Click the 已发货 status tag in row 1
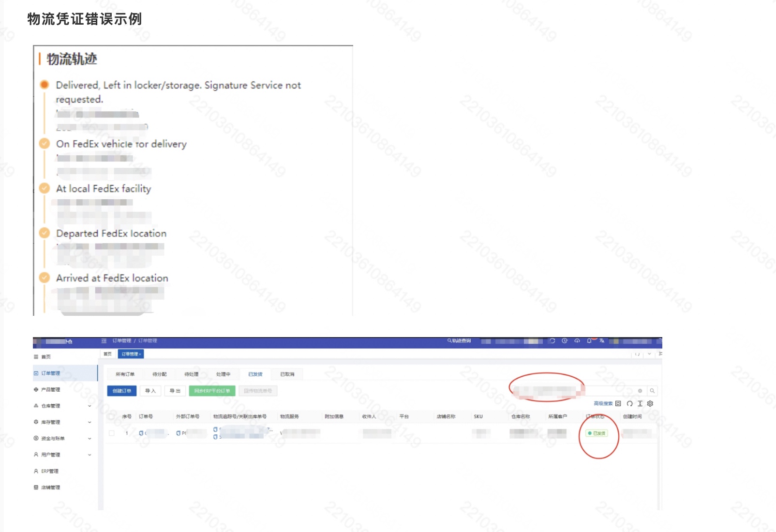 (597, 433)
